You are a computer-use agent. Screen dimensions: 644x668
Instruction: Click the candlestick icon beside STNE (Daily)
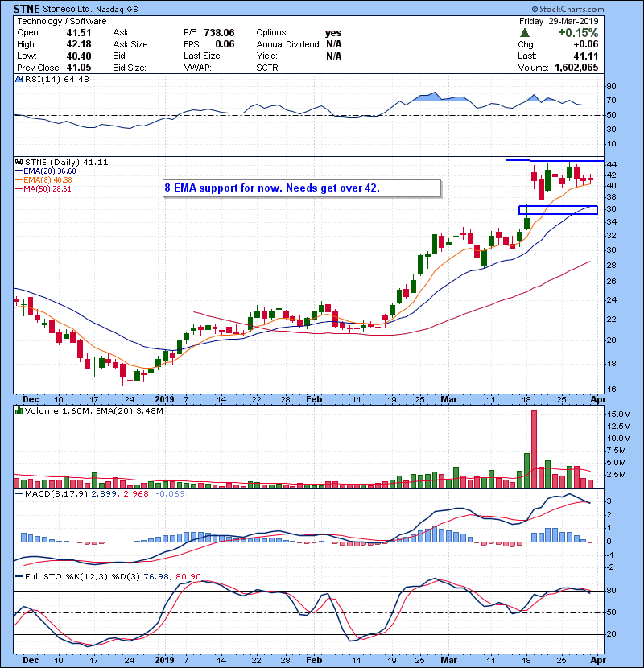(x=19, y=162)
